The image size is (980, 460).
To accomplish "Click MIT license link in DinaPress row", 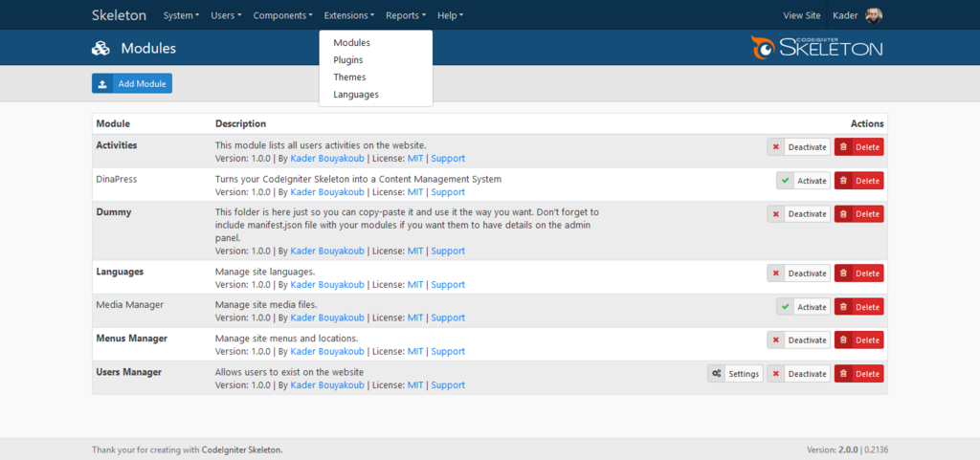I will pos(415,192).
